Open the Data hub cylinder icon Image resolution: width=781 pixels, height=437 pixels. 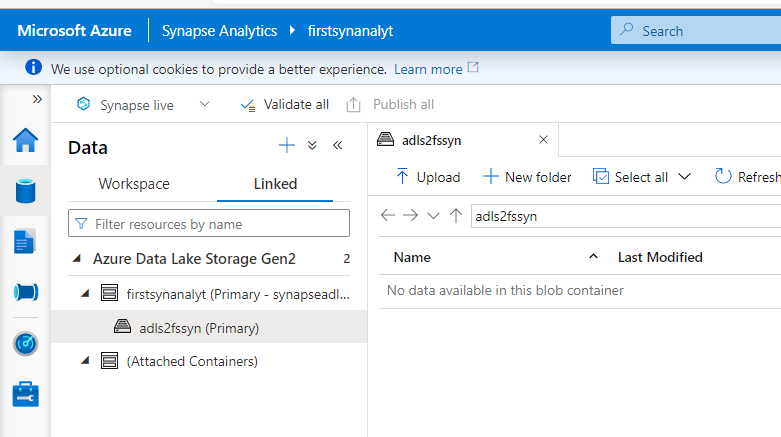25,191
